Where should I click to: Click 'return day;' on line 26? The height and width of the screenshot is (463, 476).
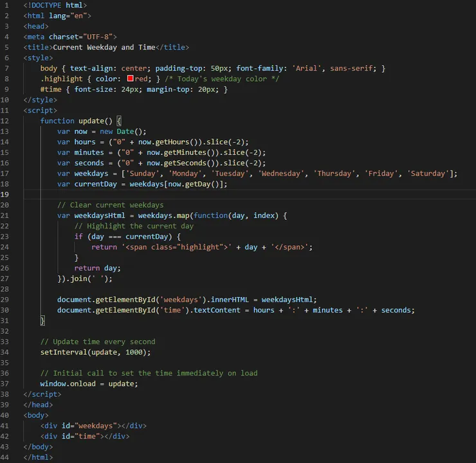click(x=97, y=268)
